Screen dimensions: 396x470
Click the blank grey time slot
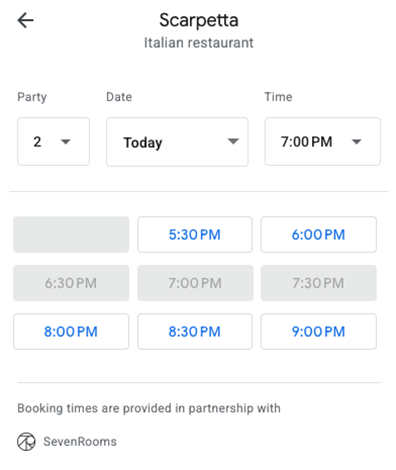coord(71,234)
